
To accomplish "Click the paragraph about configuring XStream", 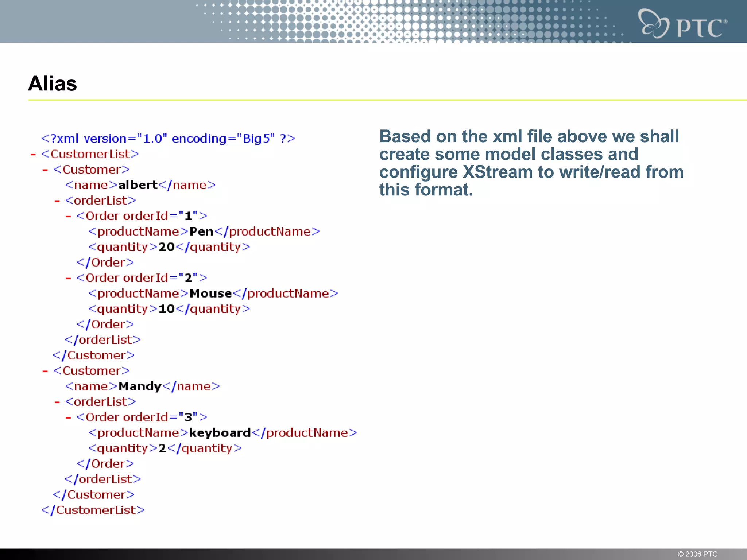I will pos(531,163).
